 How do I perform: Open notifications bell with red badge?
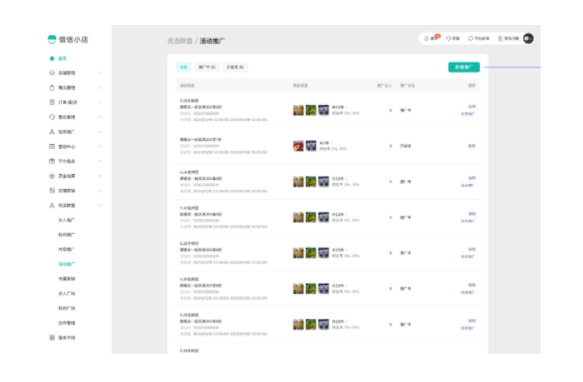click(431, 38)
